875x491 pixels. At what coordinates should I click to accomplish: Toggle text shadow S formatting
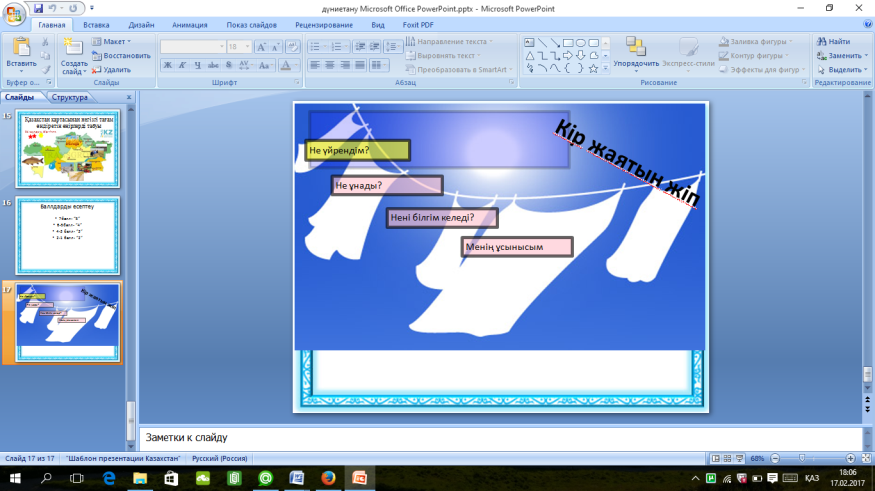(x=229, y=65)
